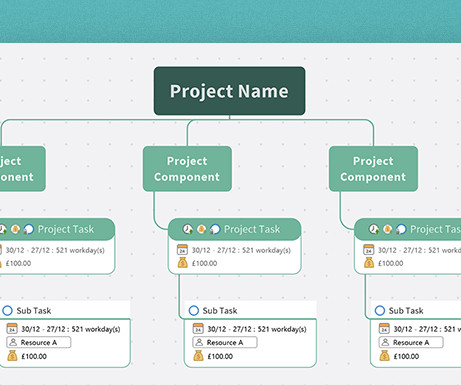Viewport: 461px width, 385px height.
Task: Click orange coin icon on right-hand Project Task
Action: [x=387, y=229]
